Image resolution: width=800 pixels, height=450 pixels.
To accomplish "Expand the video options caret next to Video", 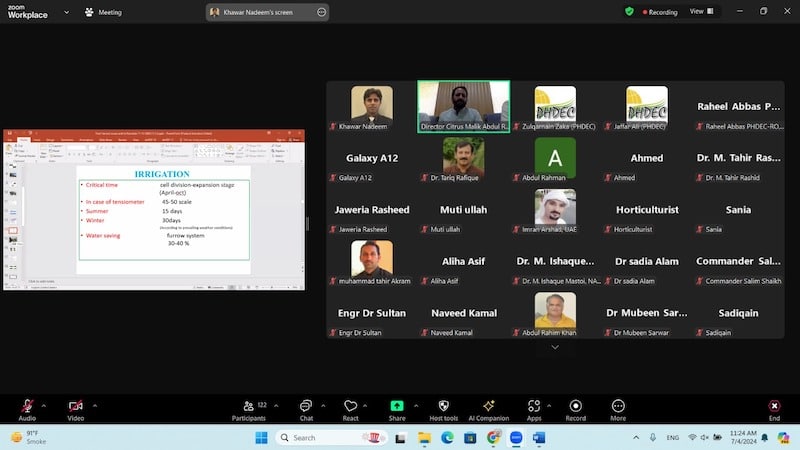I will (95, 405).
